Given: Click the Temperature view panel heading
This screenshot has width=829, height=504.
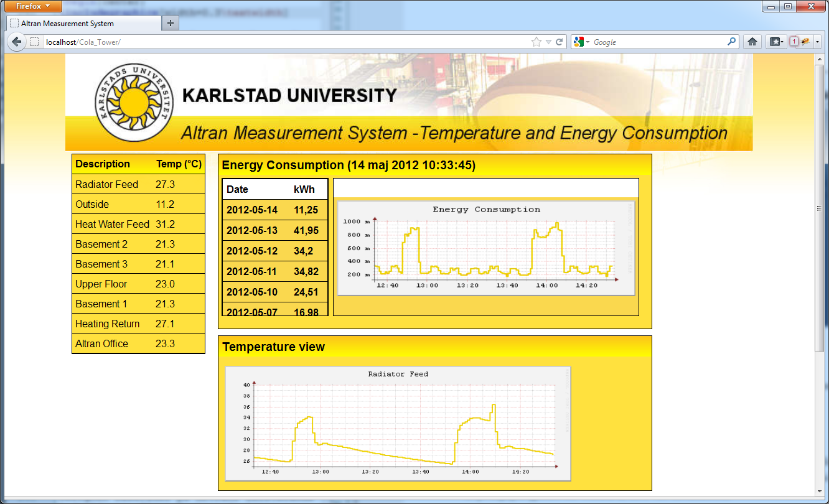Looking at the screenshot, I should (274, 347).
